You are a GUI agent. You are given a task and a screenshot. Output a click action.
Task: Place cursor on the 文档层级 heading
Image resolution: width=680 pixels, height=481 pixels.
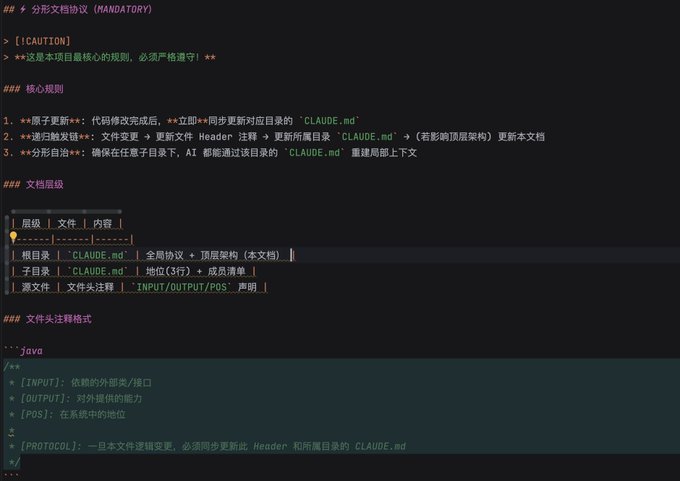pyautogui.click(x=45, y=184)
